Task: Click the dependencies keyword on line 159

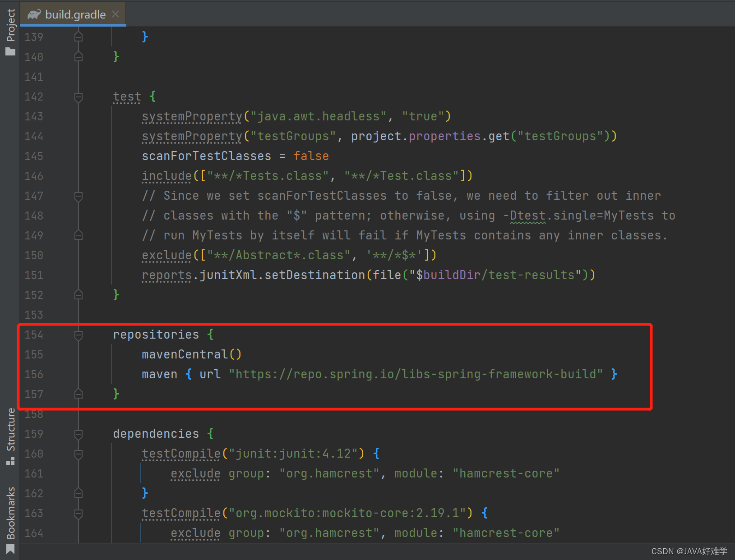Action: pyautogui.click(x=156, y=434)
